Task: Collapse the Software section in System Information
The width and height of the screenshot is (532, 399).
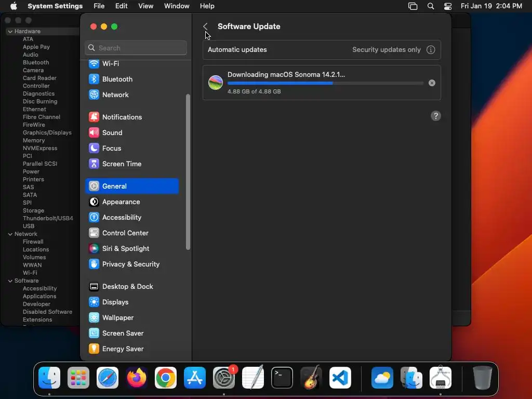Action: click(10, 281)
